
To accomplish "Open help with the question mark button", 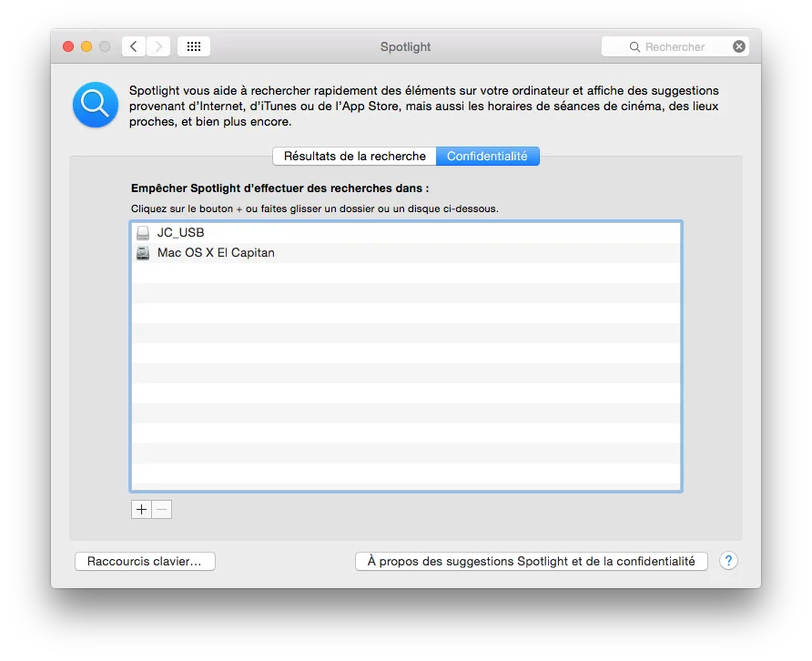I will 728,561.
